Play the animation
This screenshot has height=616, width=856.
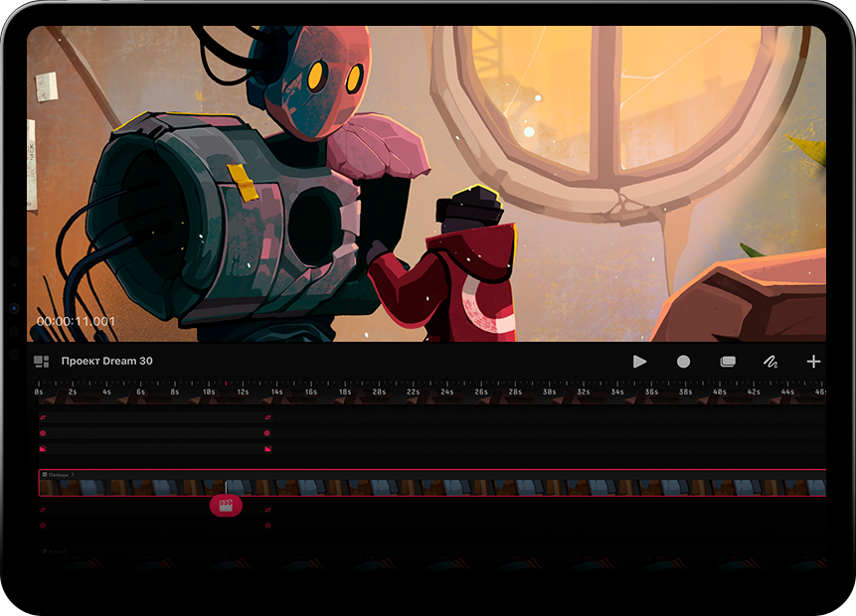(639, 362)
